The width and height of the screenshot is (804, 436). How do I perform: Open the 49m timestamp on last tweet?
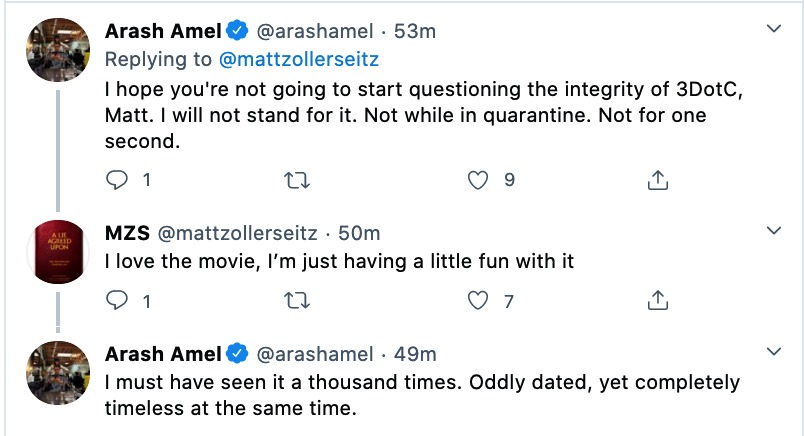click(x=415, y=354)
